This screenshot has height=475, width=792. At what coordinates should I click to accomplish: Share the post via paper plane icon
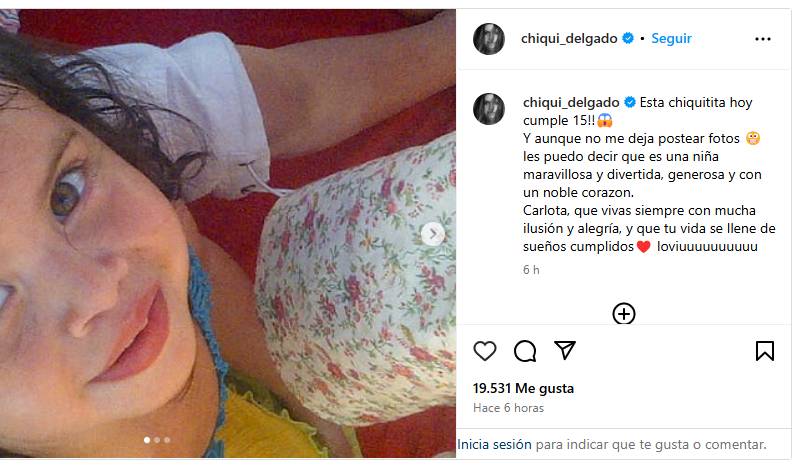565,350
